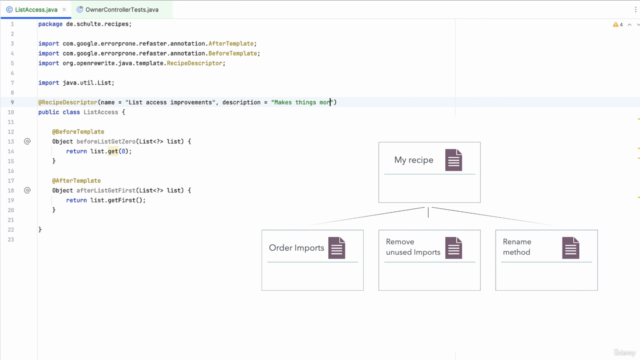Click the beforeListGetZero method name
This screenshot has height=360, width=640.
[x=106, y=141]
